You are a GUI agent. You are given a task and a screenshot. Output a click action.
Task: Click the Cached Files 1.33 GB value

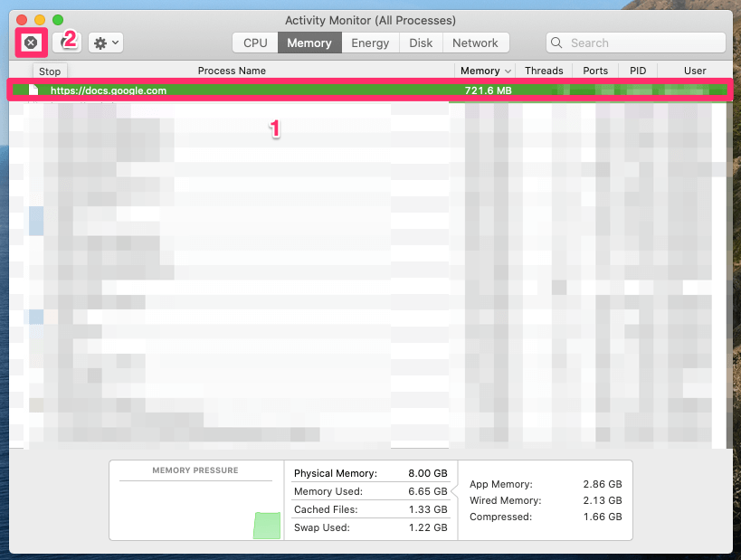pos(428,509)
